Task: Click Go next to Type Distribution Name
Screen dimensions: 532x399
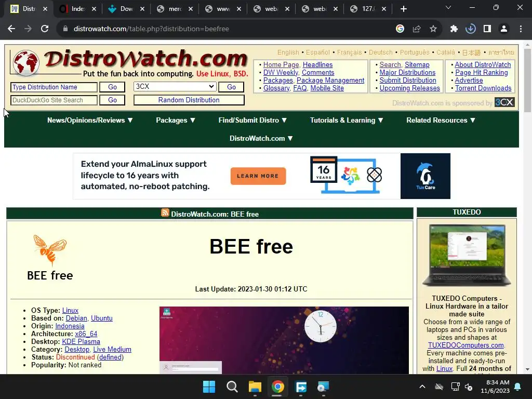Action: pyautogui.click(x=112, y=87)
